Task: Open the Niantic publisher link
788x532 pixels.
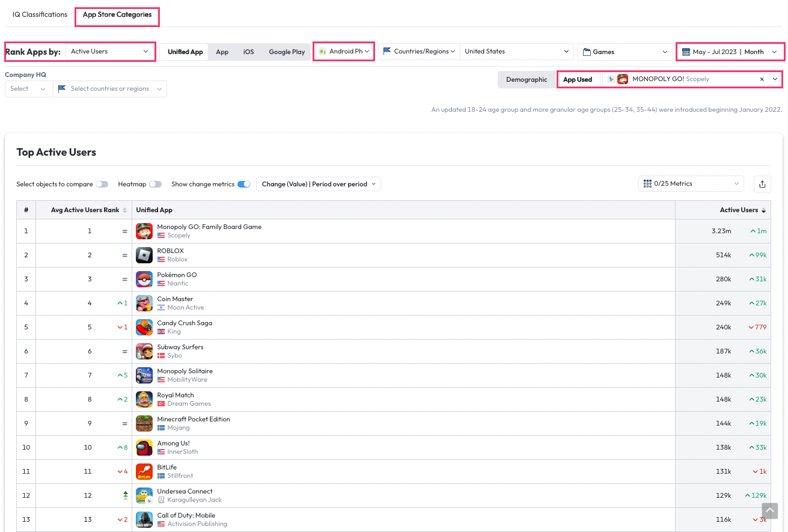Action: click(x=178, y=283)
